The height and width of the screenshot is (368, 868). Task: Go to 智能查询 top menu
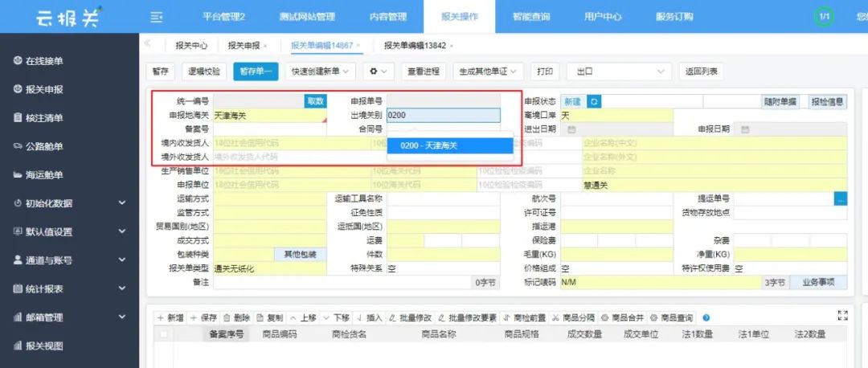tap(531, 17)
